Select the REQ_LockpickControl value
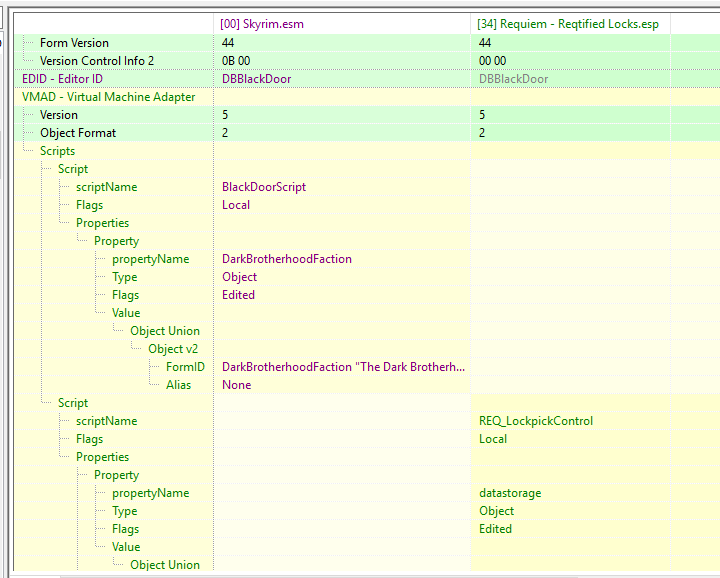720x578 pixels. 536,421
